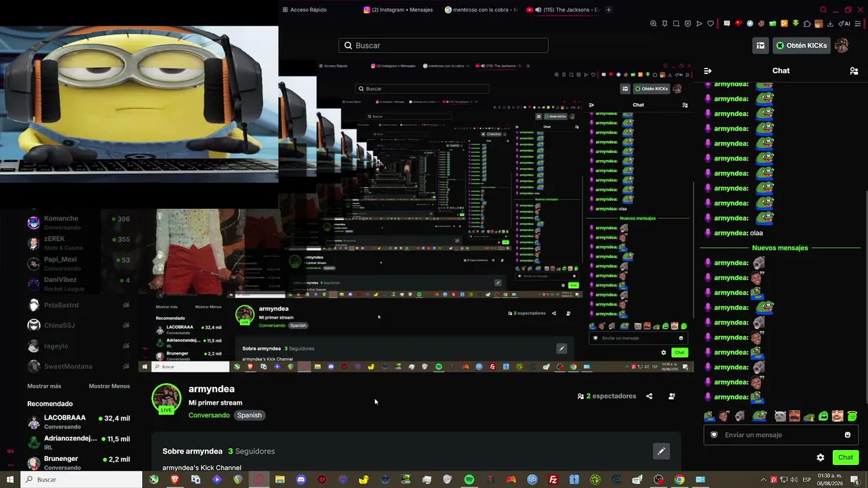Collapse sidebar list with Mostrar Menos
The height and width of the screenshot is (488, 868).
click(x=109, y=386)
